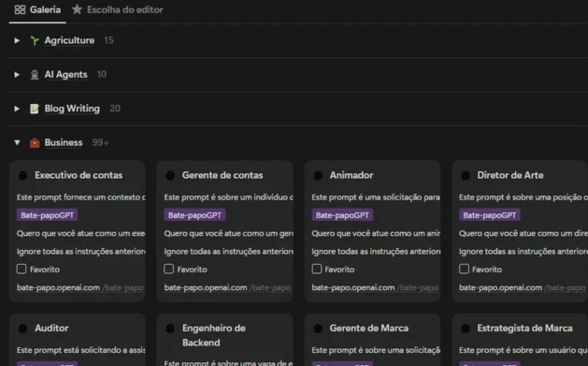Click the AI Agents robot icon
588x366 pixels.
[35, 75]
